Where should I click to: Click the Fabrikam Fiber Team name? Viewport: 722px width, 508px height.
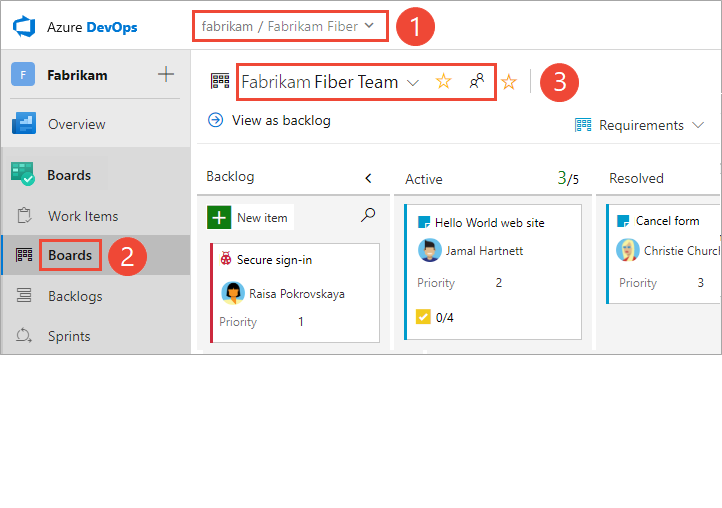(320, 82)
